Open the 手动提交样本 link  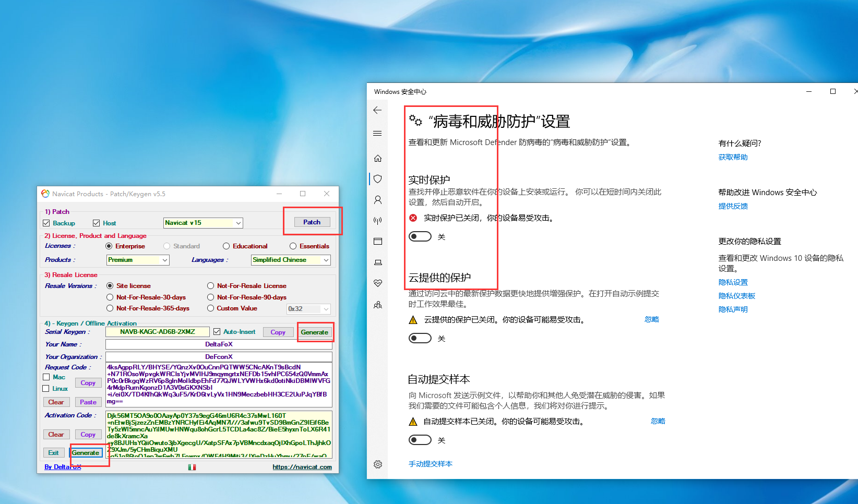(431, 464)
